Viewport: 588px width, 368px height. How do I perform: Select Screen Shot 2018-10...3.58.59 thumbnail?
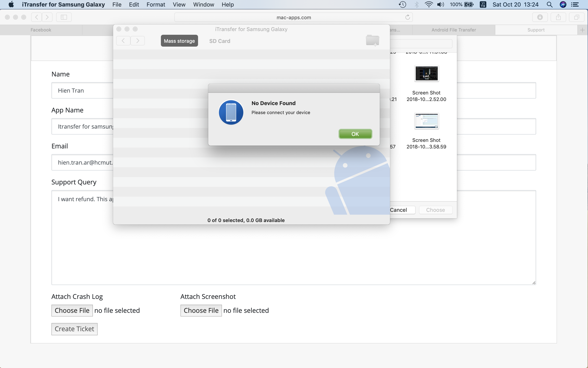click(x=427, y=121)
